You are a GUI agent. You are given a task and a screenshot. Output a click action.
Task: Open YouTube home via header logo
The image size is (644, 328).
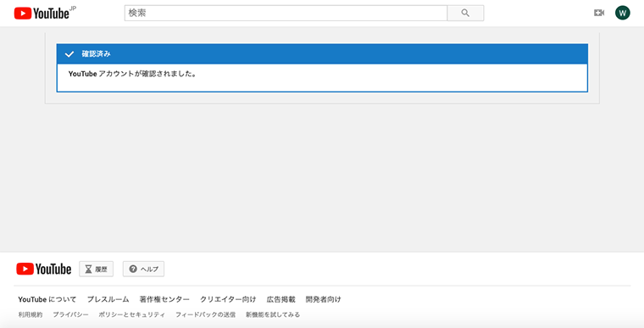point(42,14)
